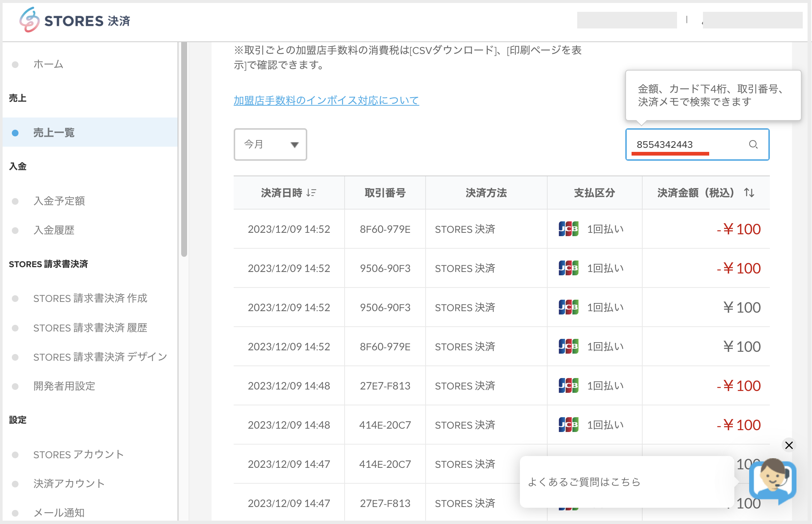Click the STORES 決済 logo

pos(75,20)
